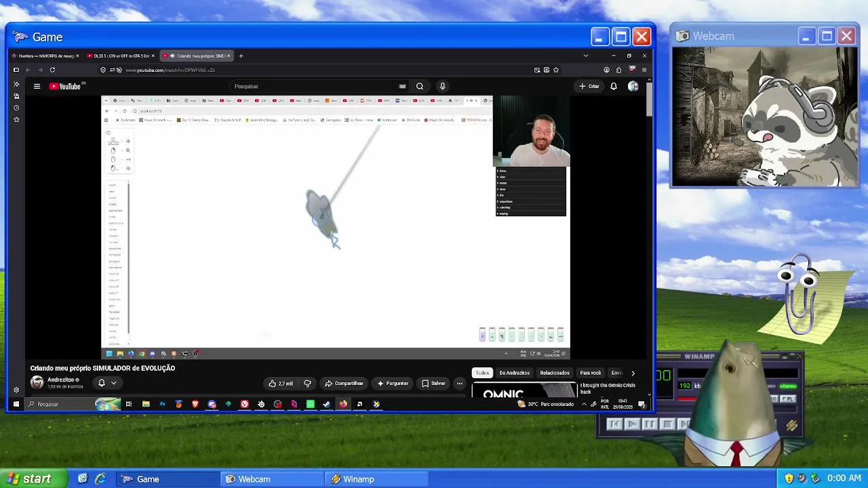Open Steam from the inner taskbar
Screen dimensions: 868x488
pos(326,404)
